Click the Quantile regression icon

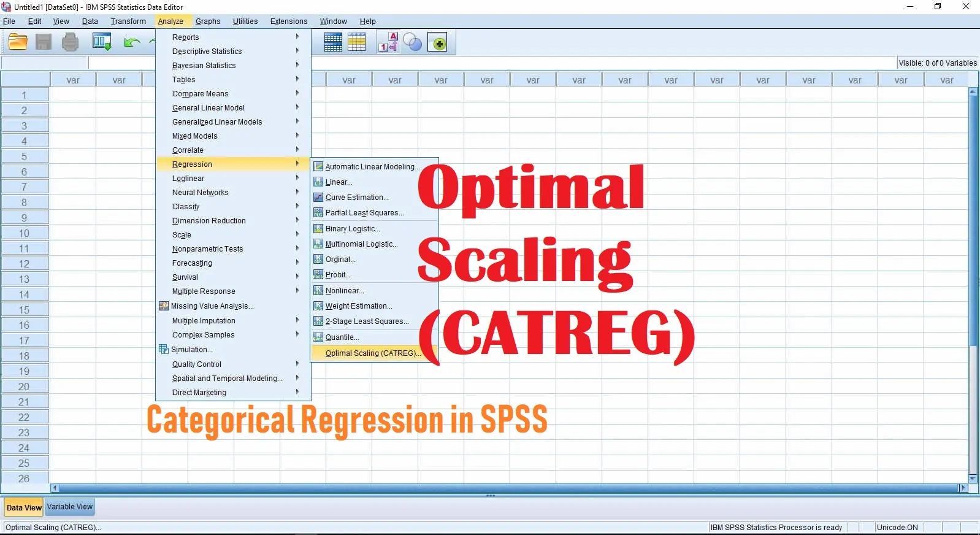point(318,337)
